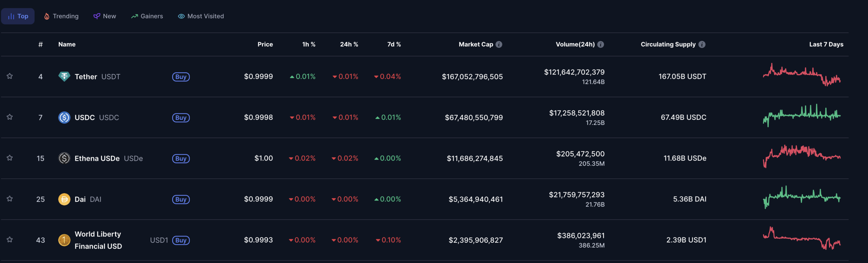The height and width of the screenshot is (263, 868).
Task: Show Circulating Supply info icon
Action: pyautogui.click(x=702, y=44)
